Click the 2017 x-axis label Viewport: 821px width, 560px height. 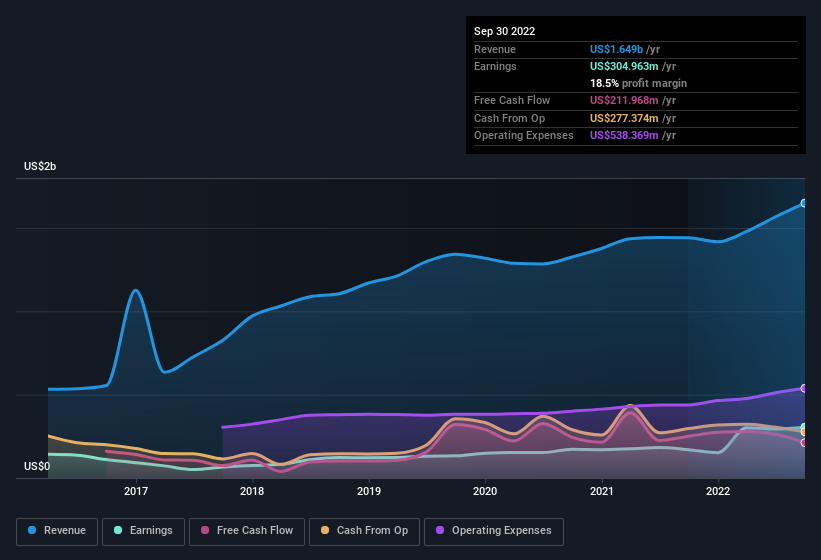(136, 491)
